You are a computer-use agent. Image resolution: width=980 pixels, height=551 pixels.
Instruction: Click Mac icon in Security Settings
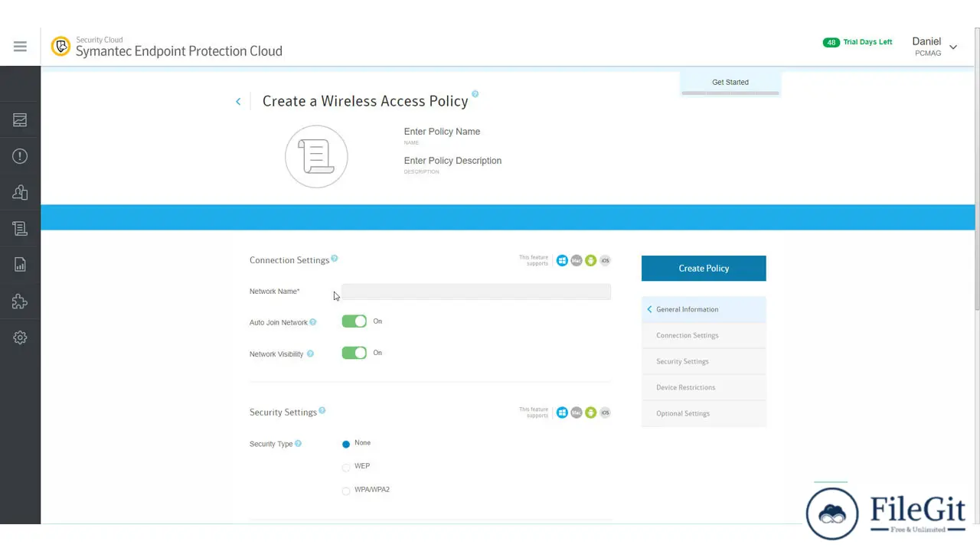coord(577,412)
